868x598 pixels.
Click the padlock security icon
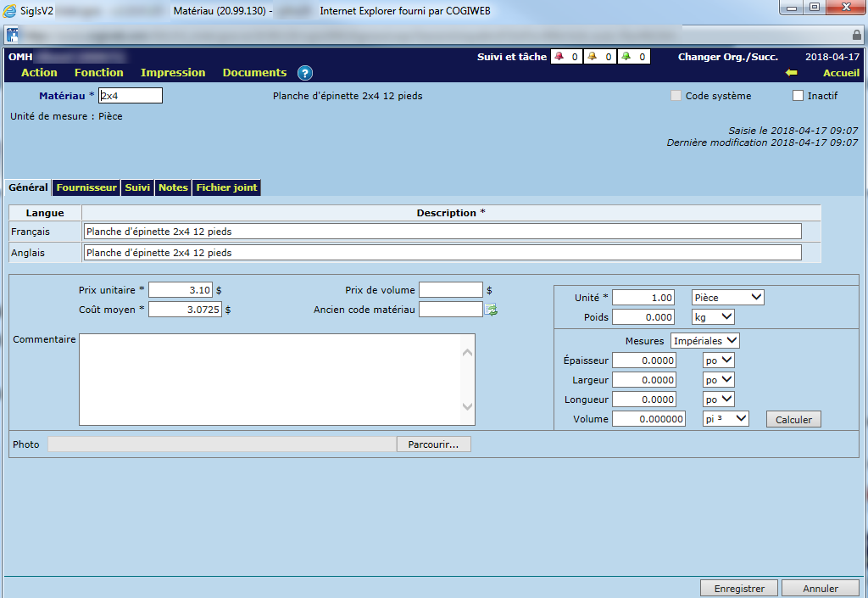tap(856, 35)
